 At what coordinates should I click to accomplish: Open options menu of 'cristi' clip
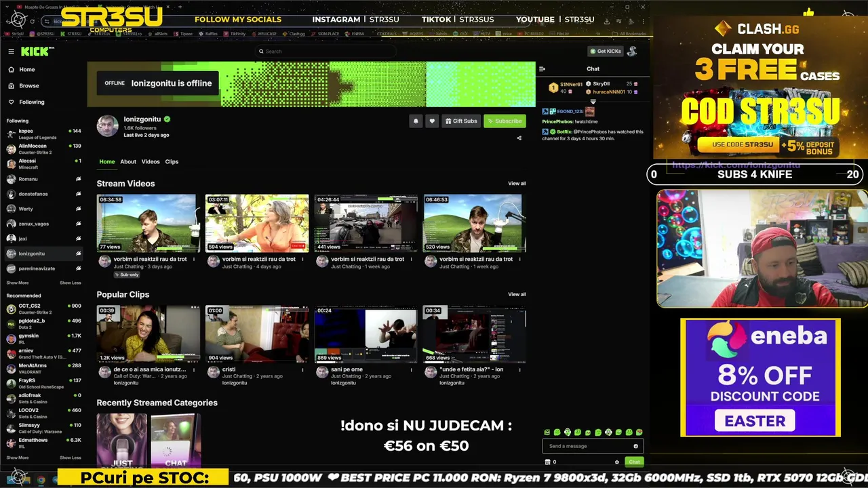pyautogui.click(x=302, y=369)
